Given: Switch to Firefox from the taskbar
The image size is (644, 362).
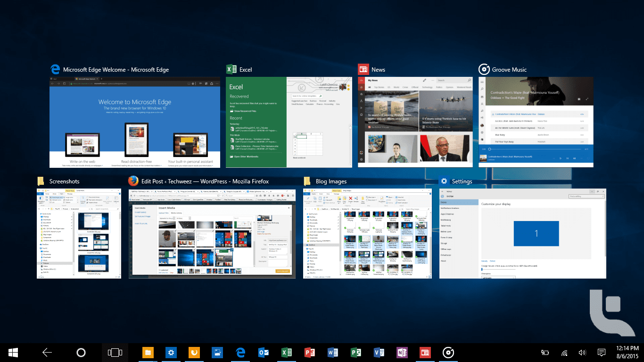Looking at the screenshot, I should (193, 352).
